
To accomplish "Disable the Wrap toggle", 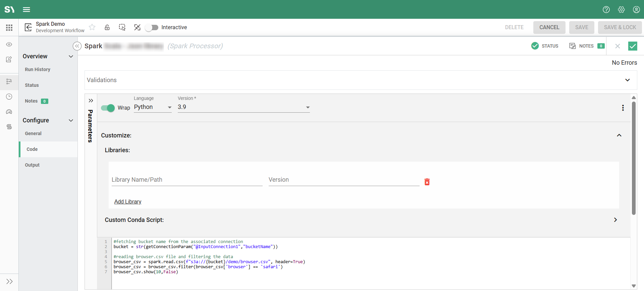I will pyautogui.click(x=108, y=108).
